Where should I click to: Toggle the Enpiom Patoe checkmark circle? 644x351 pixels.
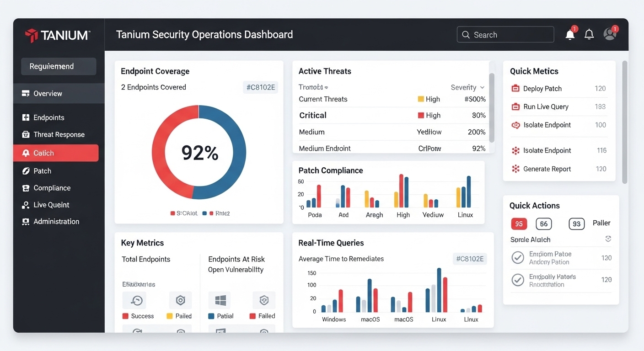(518, 258)
